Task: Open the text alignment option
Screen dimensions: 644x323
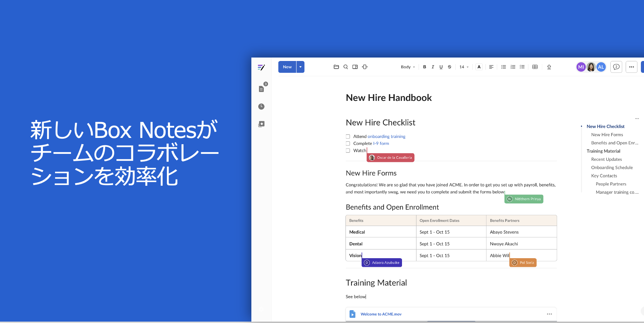Action: (491, 67)
